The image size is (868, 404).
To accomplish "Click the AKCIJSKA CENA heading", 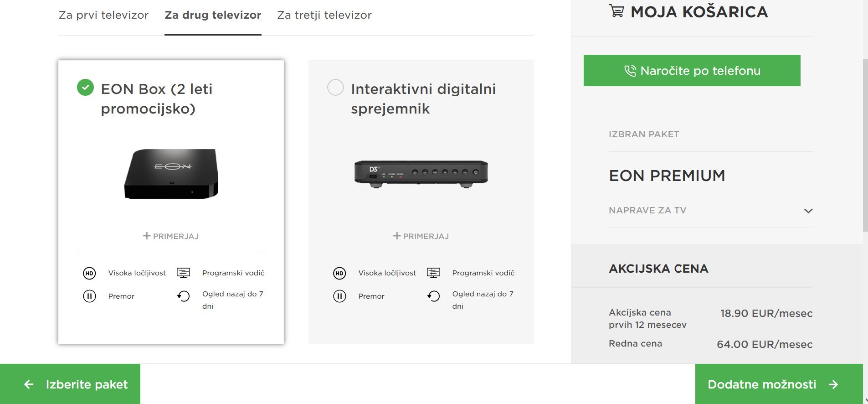I will pyautogui.click(x=658, y=269).
